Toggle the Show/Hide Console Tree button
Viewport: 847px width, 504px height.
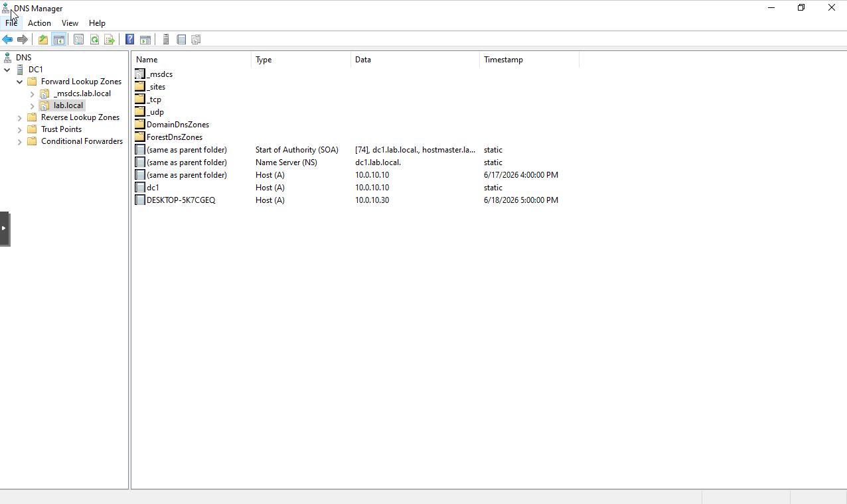coord(58,40)
